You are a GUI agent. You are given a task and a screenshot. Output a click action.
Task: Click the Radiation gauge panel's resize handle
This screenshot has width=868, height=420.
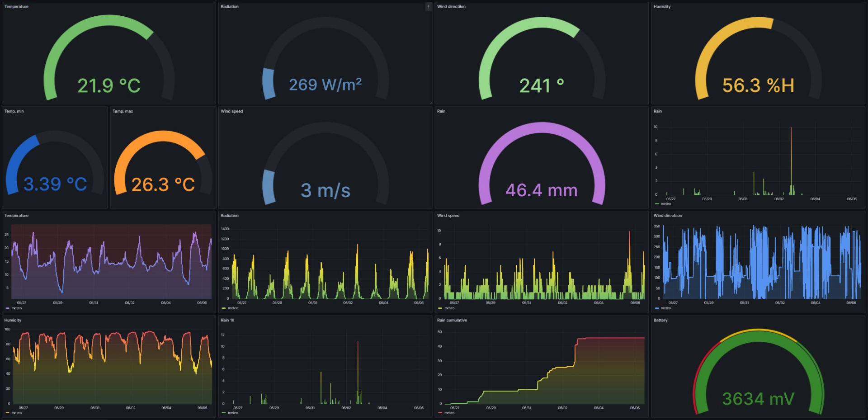click(x=431, y=103)
